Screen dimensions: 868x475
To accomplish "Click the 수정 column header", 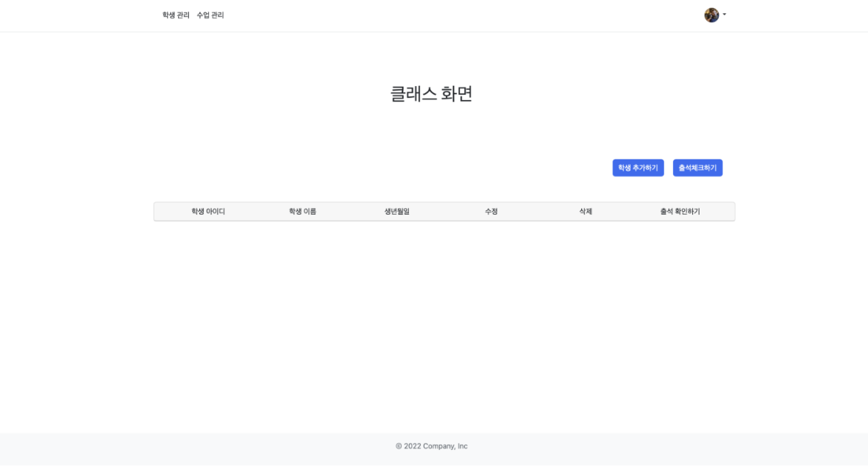I will point(491,212).
